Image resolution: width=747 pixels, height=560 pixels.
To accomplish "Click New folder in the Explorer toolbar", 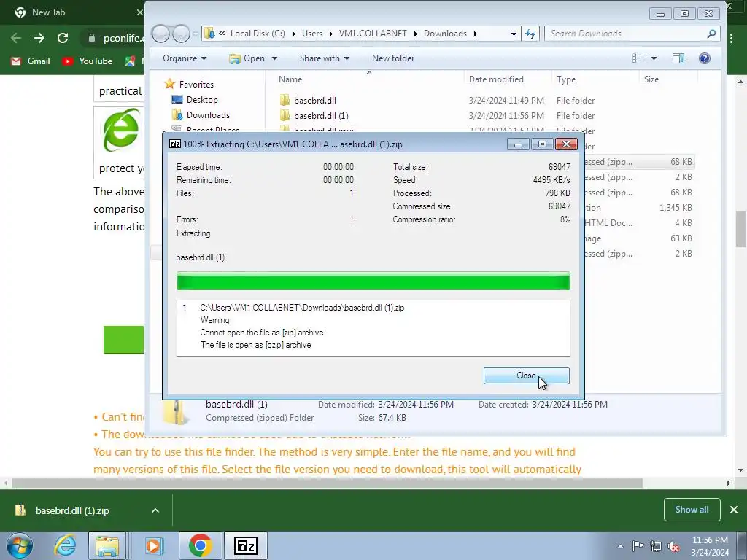I will pyautogui.click(x=393, y=58).
